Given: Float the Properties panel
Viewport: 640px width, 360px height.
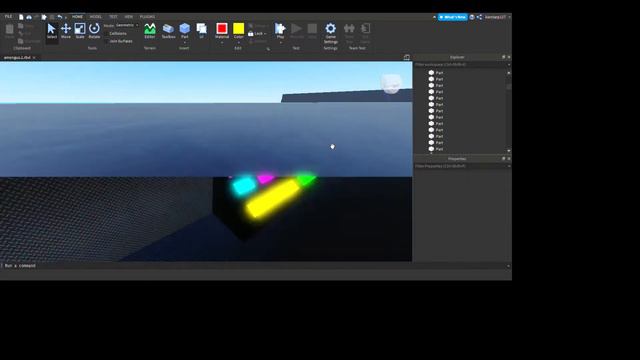Looking at the screenshot, I should (x=503, y=159).
